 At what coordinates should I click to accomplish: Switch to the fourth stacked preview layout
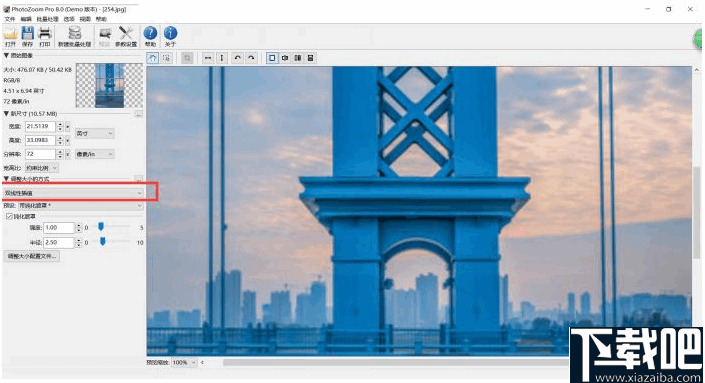(x=311, y=58)
